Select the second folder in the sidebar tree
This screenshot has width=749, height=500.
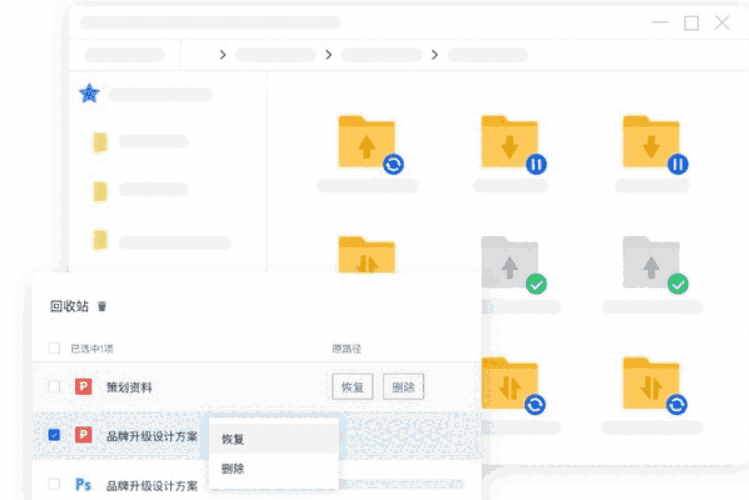pos(100,191)
